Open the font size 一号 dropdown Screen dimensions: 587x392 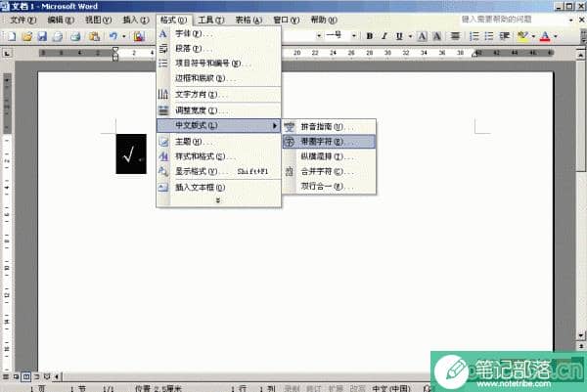(354, 36)
